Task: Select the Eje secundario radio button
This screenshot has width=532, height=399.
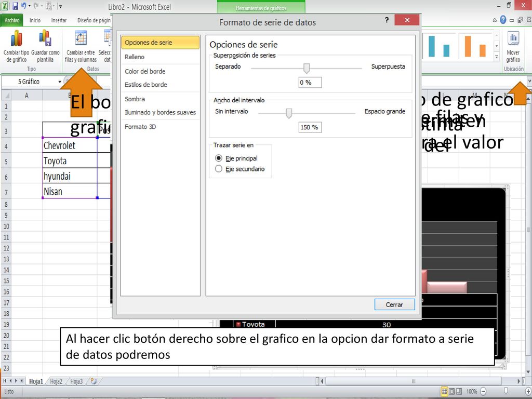Action: click(x=219, y=169)
